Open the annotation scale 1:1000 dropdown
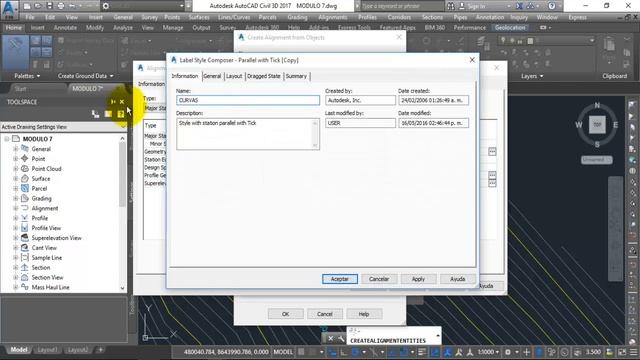 point(489,352)
